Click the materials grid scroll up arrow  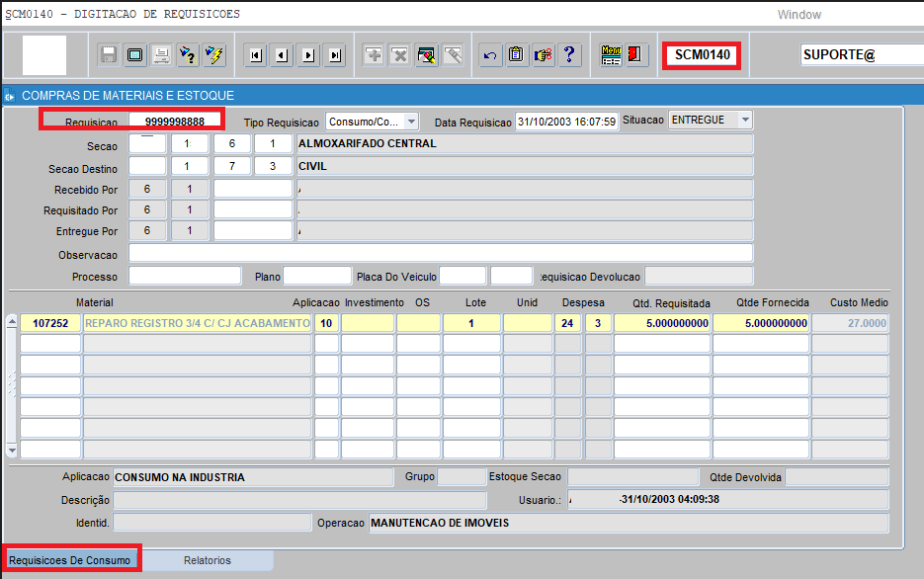[12, 322]
